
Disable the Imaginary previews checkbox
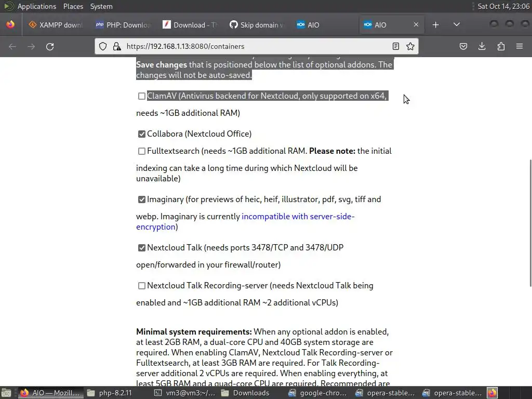pyautogui.click(x=142, y=199)
